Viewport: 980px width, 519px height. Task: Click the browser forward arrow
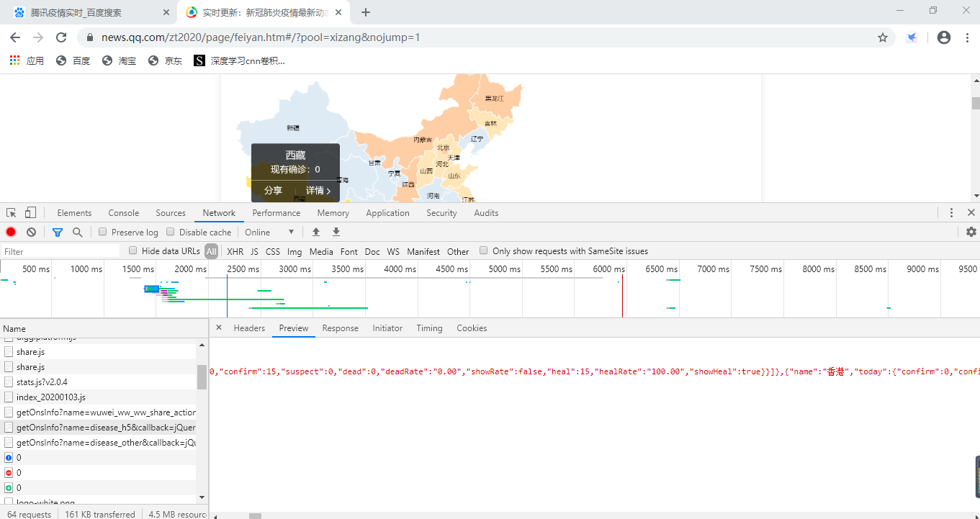point(38,37)
